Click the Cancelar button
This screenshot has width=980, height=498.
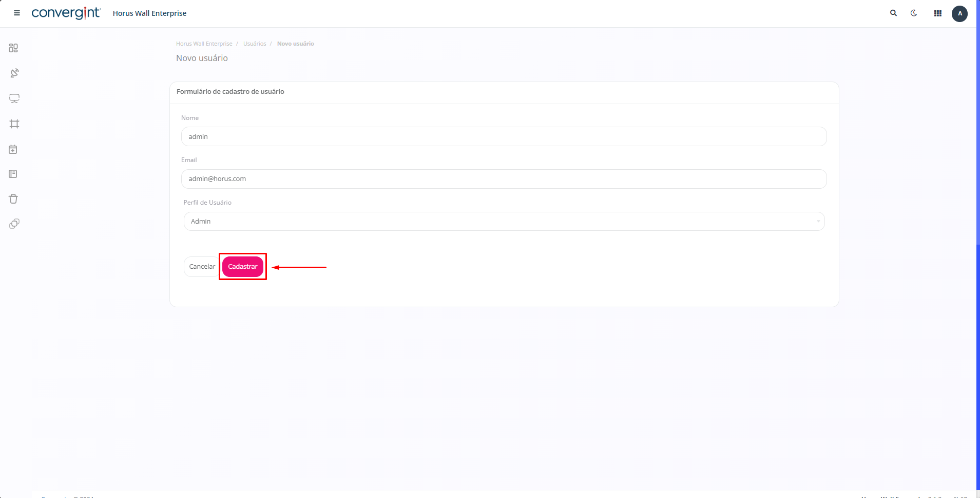tap(201, 266)
